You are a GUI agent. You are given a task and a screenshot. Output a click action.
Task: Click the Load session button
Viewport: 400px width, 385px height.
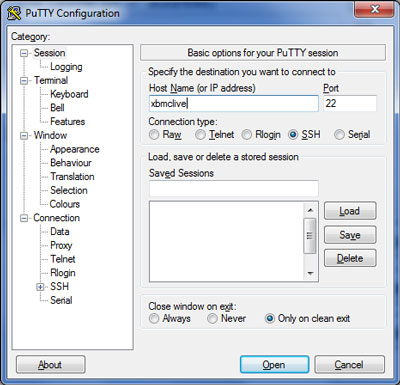(350, 211)
